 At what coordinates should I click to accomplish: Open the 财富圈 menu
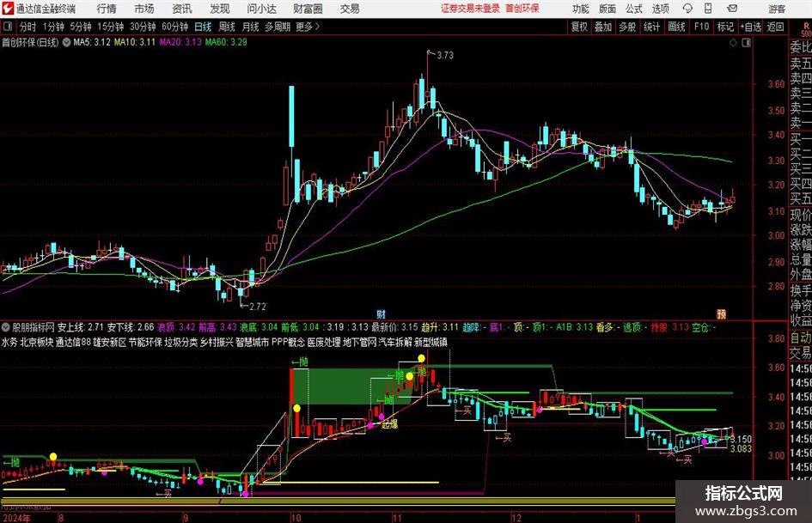tap(308, 9)
